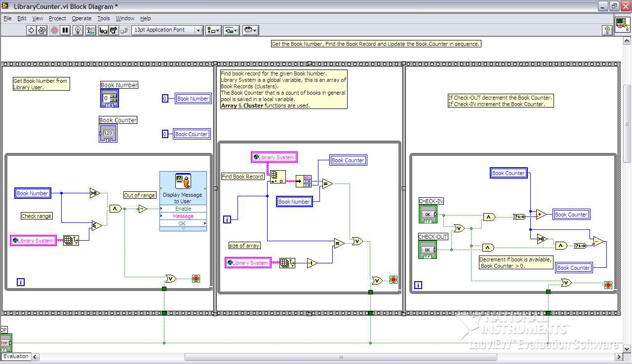Select the Book Number numeric control terminal

click(109, 98)
